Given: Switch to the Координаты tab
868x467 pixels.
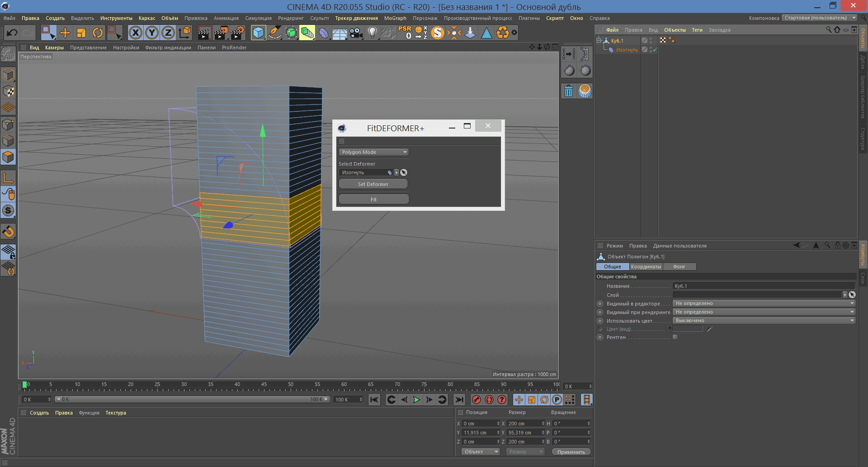Looking at the screenshot, I should (646, 267).
